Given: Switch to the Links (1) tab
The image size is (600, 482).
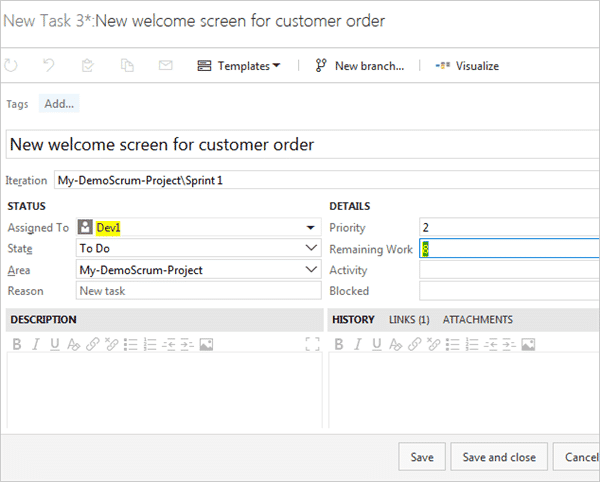Looking at the screenshot, I should point(409,320).
